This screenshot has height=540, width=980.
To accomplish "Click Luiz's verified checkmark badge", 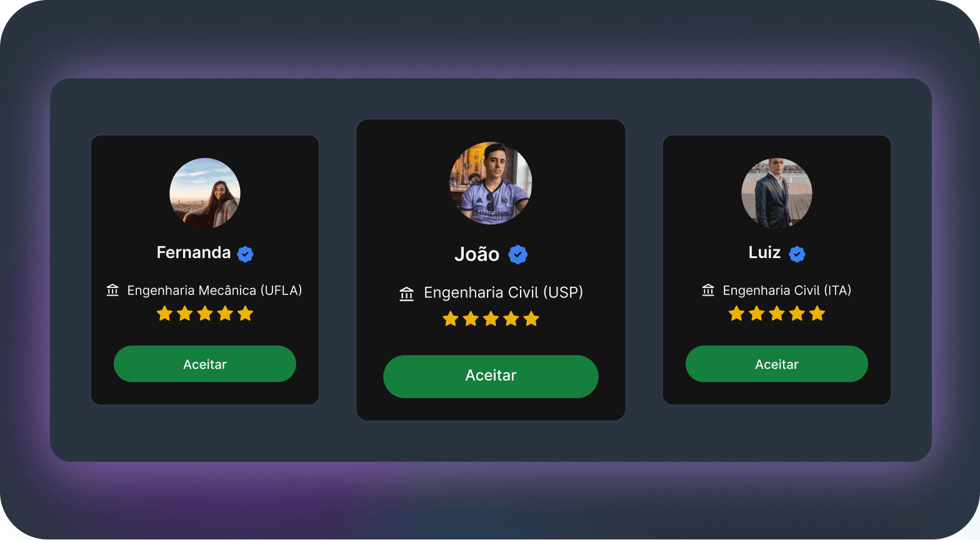I will [x=797, y=254].
